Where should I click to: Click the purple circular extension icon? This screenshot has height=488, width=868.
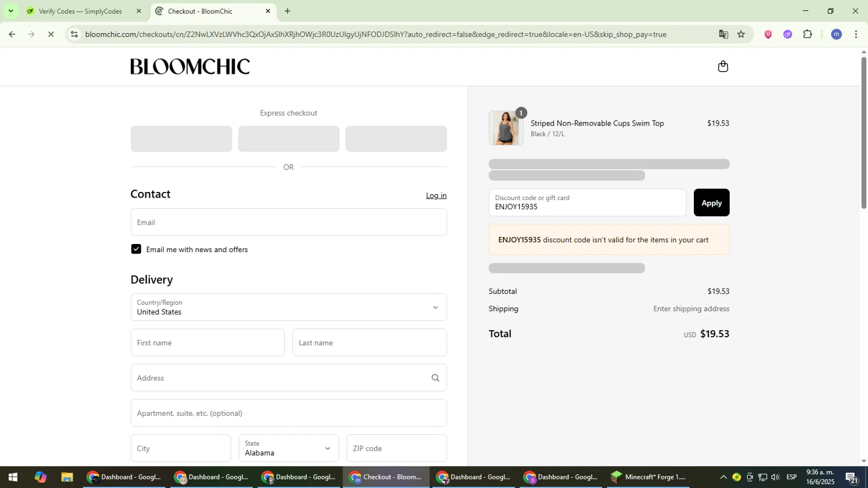tap(788, 34)
